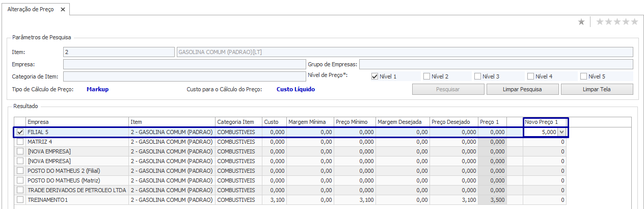The image size is (644, 209).
Task: Select the MATRIZ 4 company cell
Action: pyautogui.click(x=77, y=142)
